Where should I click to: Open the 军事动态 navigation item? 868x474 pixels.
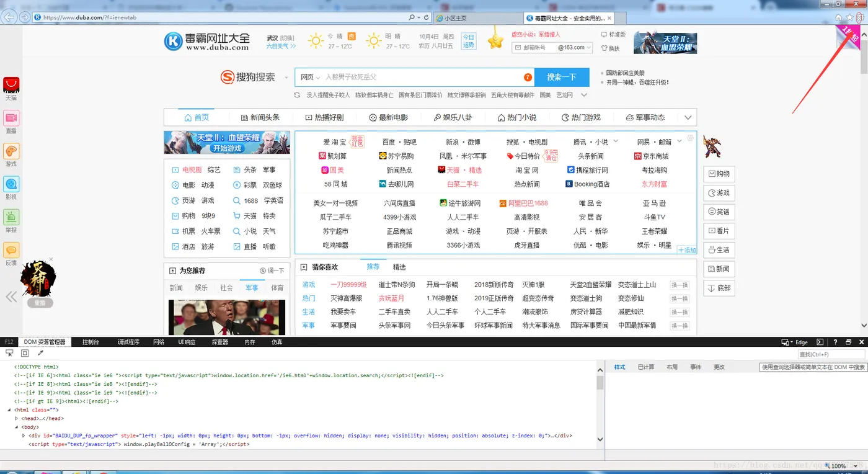click(645, 117)
